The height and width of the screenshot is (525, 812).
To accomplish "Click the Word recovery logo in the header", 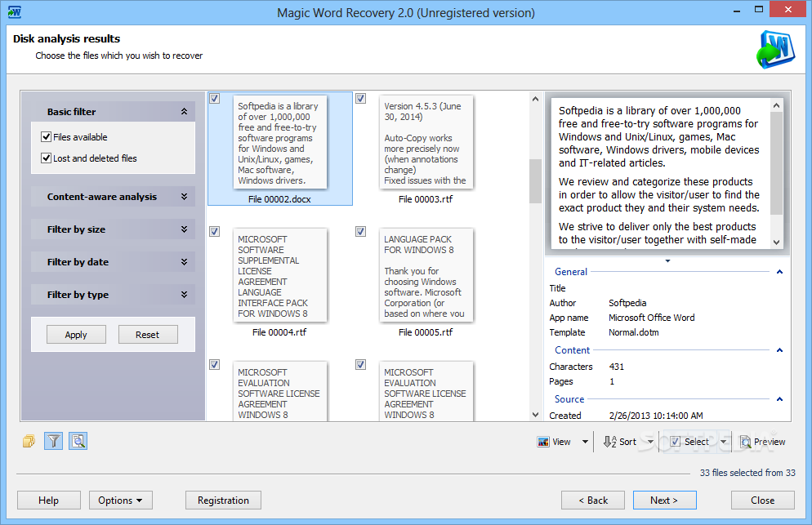I will [x=775, y=50].
